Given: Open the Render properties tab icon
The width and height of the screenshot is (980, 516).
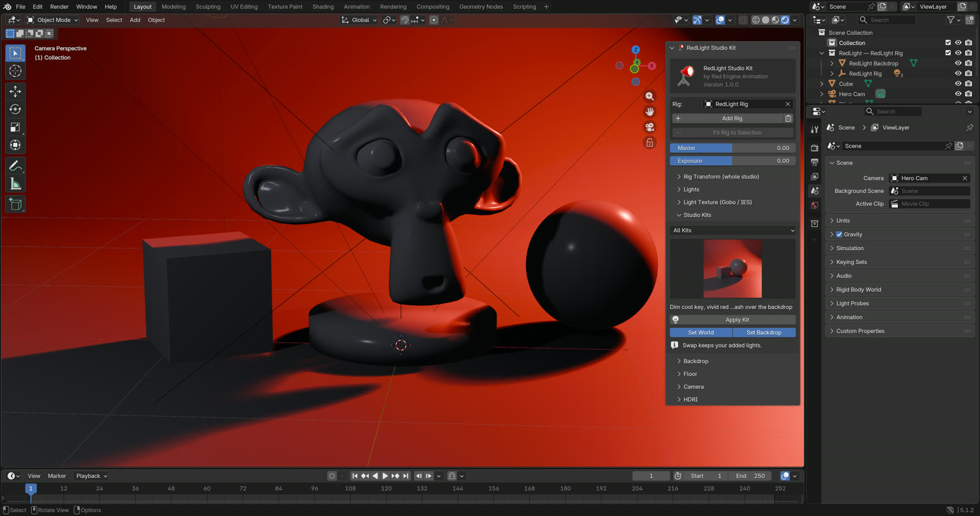Looking at the screenshot, I should (815, 148).
